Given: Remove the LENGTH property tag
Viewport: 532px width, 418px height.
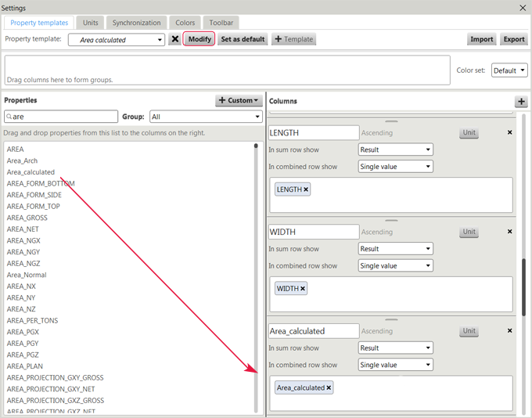Looking at the screenshot, I should click(x=306, y=189).
